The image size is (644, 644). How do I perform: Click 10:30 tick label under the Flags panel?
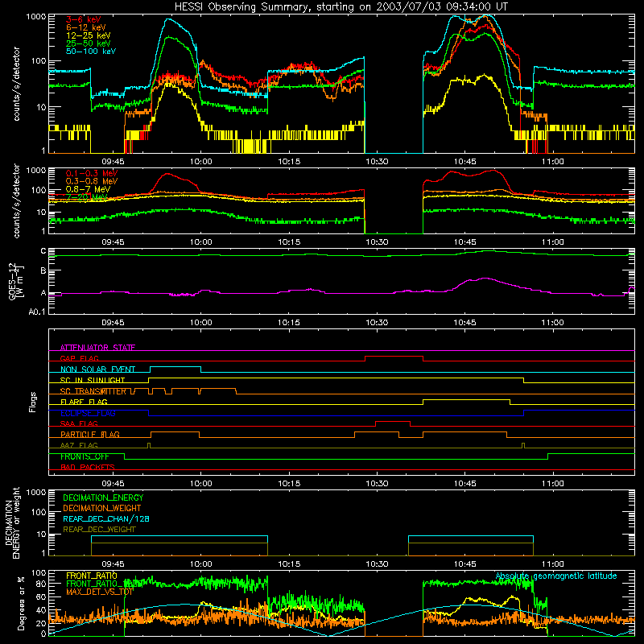pyautogui.click(x=377, y=484)
